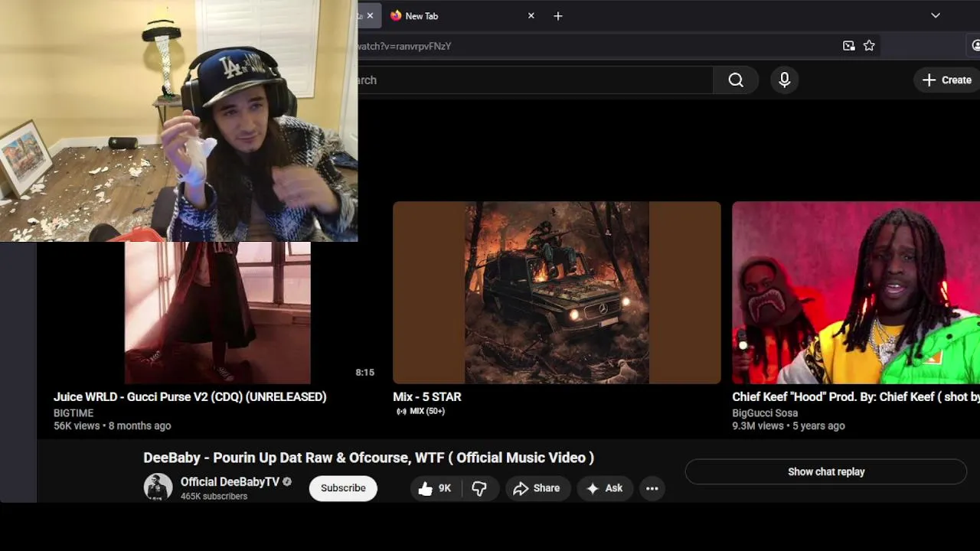Screen dimensions: 980x551
Task: Click the address bar URL field
Action: click(x=597, y=46)
